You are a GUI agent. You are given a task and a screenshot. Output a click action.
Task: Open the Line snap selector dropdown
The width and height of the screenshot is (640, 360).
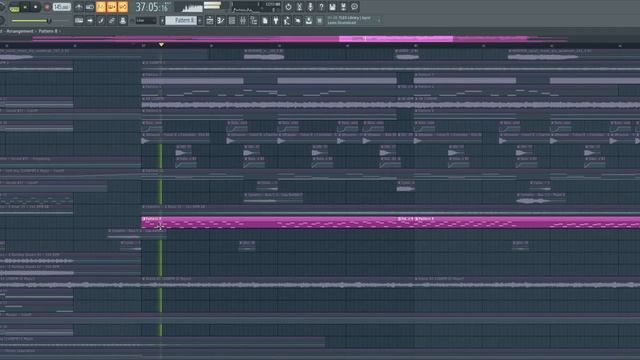click(146, 20)
